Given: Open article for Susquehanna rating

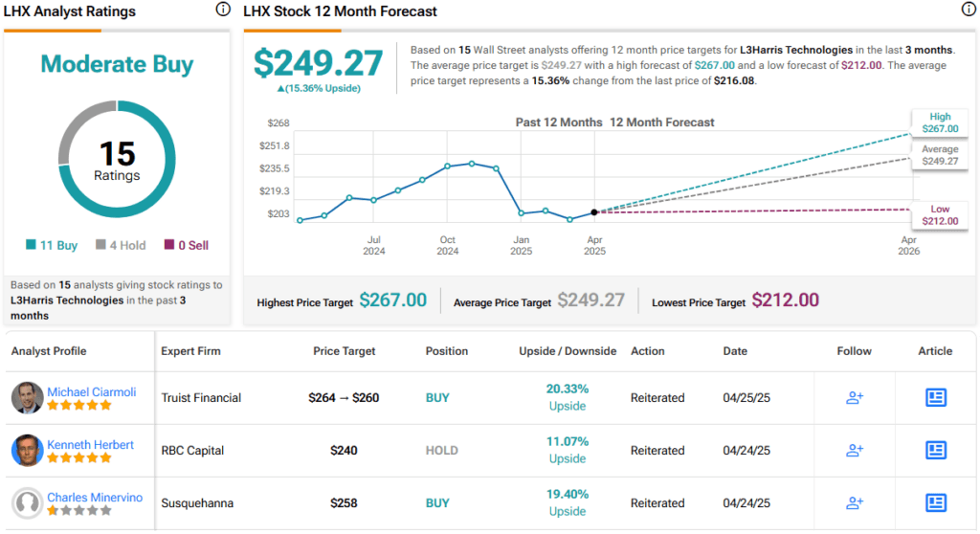Looking at the screenshot, I should pos(936,502).
